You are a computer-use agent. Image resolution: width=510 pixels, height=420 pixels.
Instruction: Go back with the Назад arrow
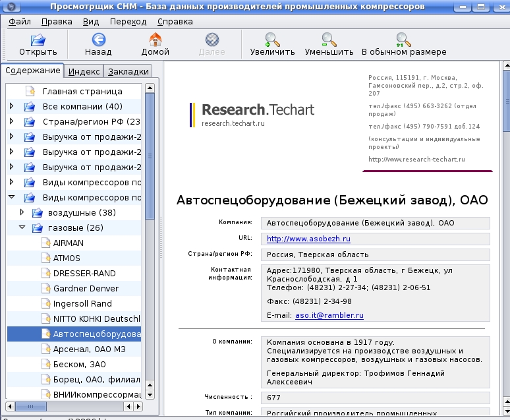[x=98, y=40]
